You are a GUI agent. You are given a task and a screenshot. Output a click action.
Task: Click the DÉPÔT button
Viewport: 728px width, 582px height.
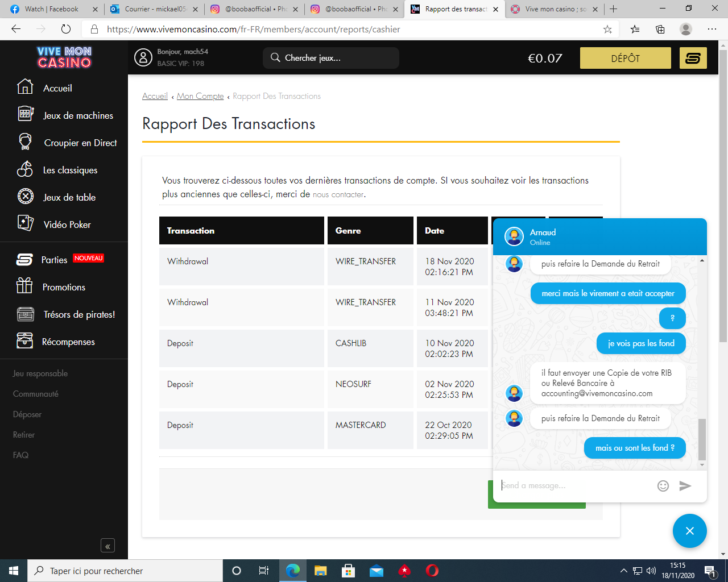[x=626, y=58]
